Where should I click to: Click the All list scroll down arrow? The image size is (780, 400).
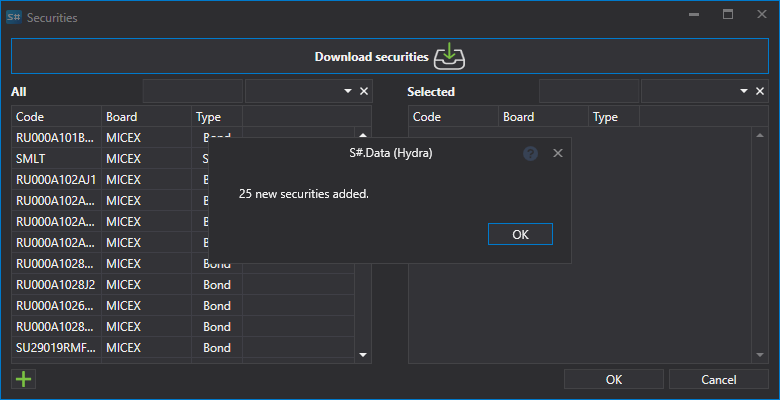pyautogui.click(x=363, y=355)
